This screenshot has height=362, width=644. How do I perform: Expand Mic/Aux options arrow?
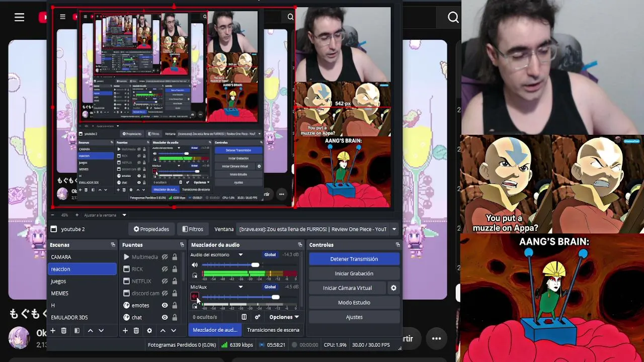click(240, 287)
